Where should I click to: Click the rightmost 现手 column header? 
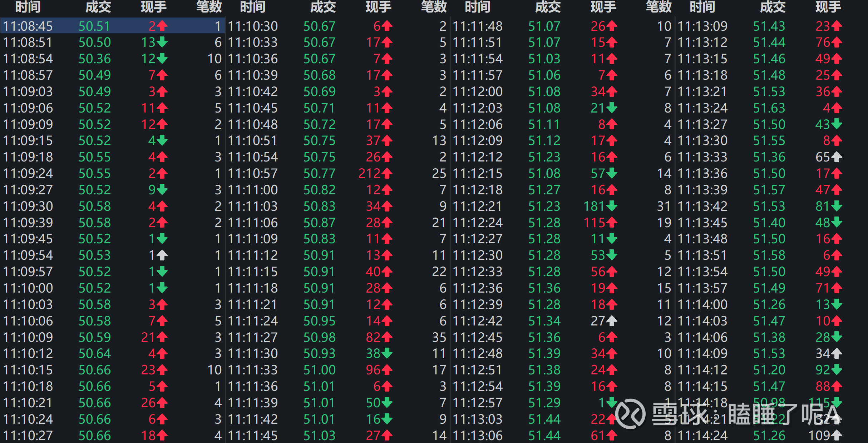coord(828,7)
